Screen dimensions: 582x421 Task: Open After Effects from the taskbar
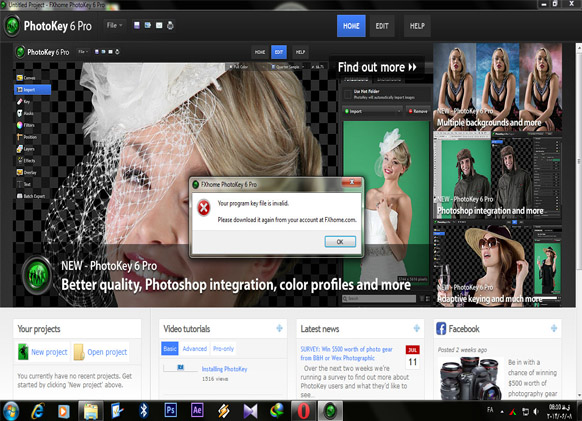coord(197,411)
